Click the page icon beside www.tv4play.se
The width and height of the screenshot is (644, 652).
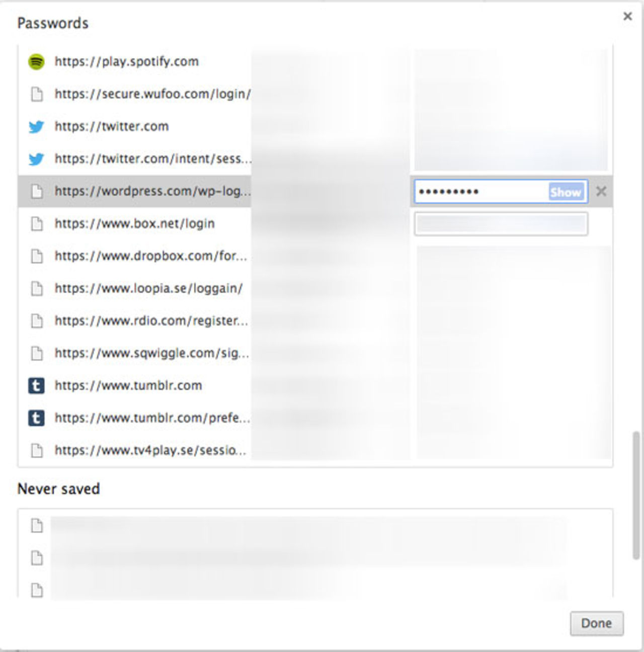click(36, 451)
